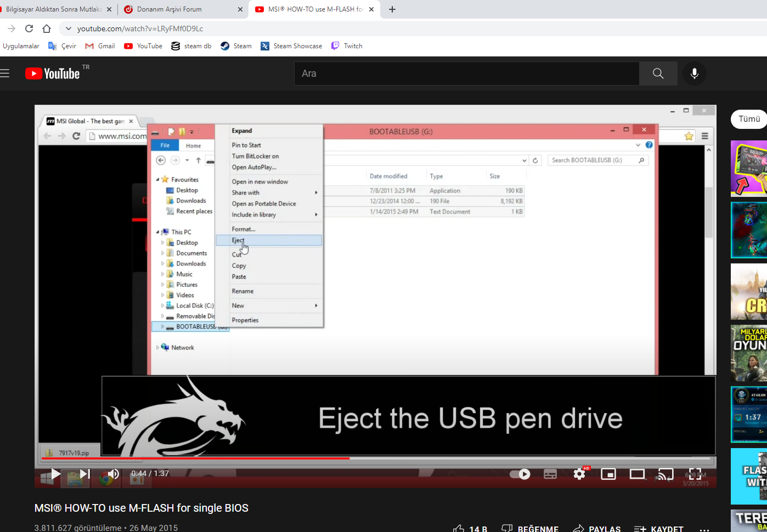Close the MSI HOW-TO tab
The height and width of the screenshot is (532, 767).
(x=371, y=9)
